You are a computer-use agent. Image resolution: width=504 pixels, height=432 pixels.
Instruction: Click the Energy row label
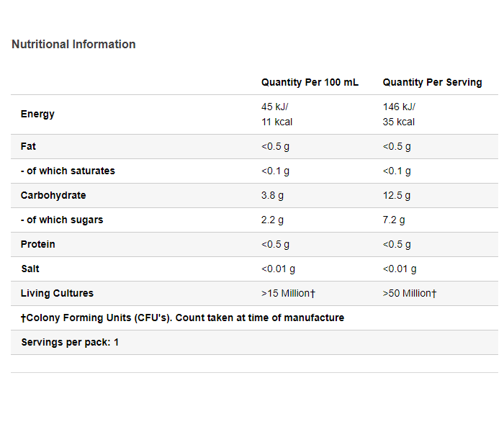[37, 114]
